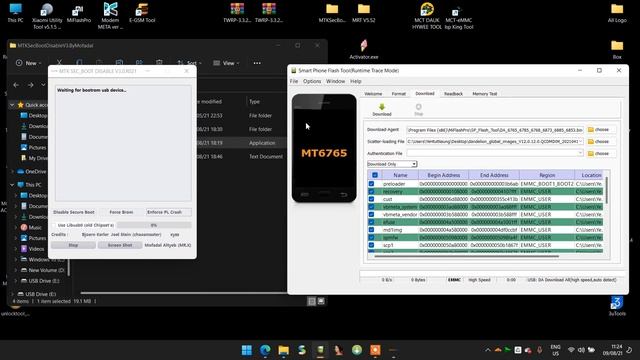This screenshot has height=360, width=640.
Task: Select Videos in the navigation pane
Action: tap(33, 249)
